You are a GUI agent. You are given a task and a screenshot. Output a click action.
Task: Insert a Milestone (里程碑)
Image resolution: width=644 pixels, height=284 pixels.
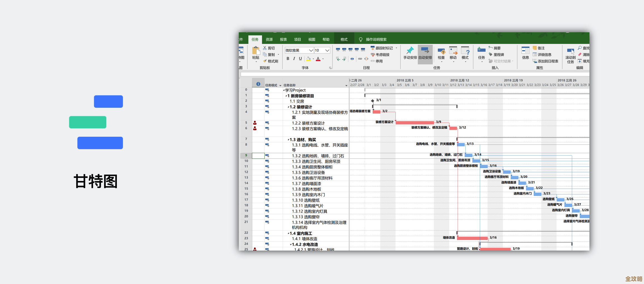point(496,55)
